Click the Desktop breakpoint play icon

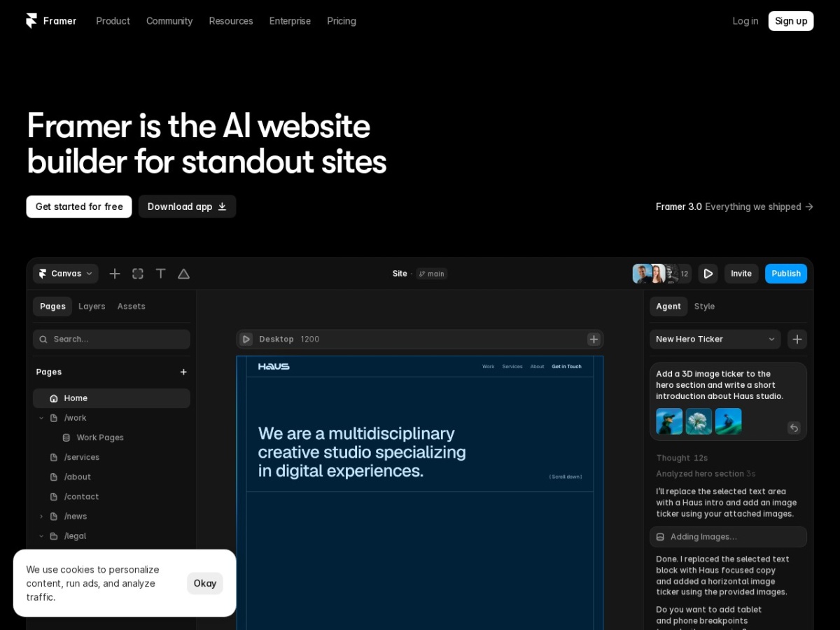point(246,339)
